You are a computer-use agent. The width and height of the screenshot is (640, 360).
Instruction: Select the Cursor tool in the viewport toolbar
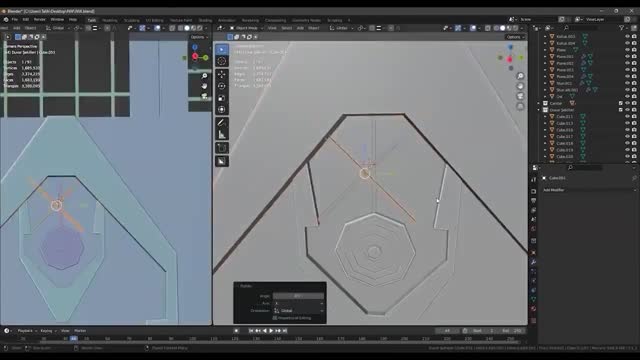point(222,61)
